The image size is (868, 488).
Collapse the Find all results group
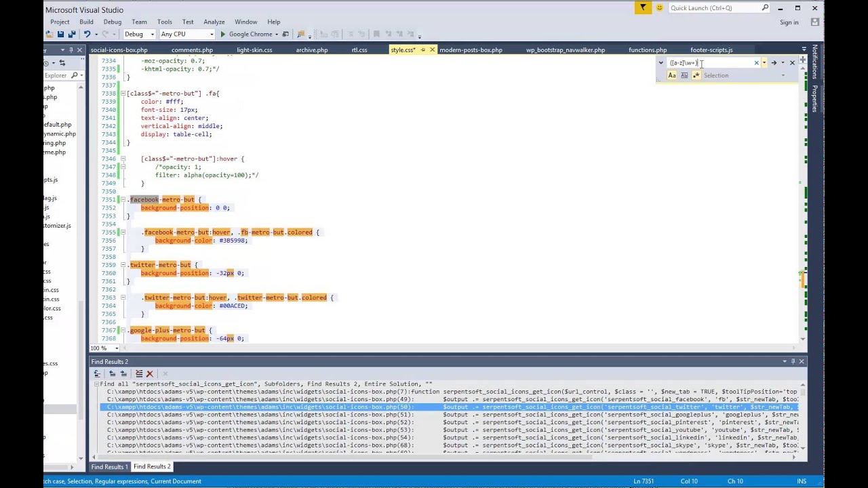96,384
